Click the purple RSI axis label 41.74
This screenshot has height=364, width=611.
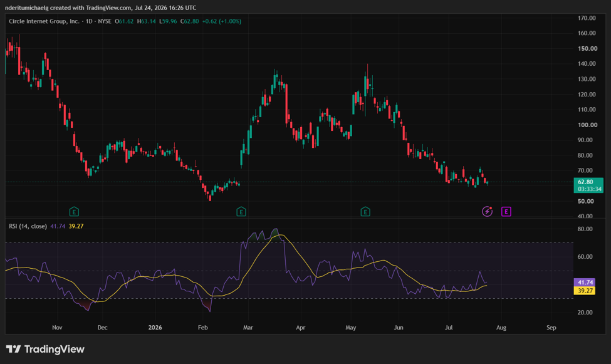(x=585, y=283)
